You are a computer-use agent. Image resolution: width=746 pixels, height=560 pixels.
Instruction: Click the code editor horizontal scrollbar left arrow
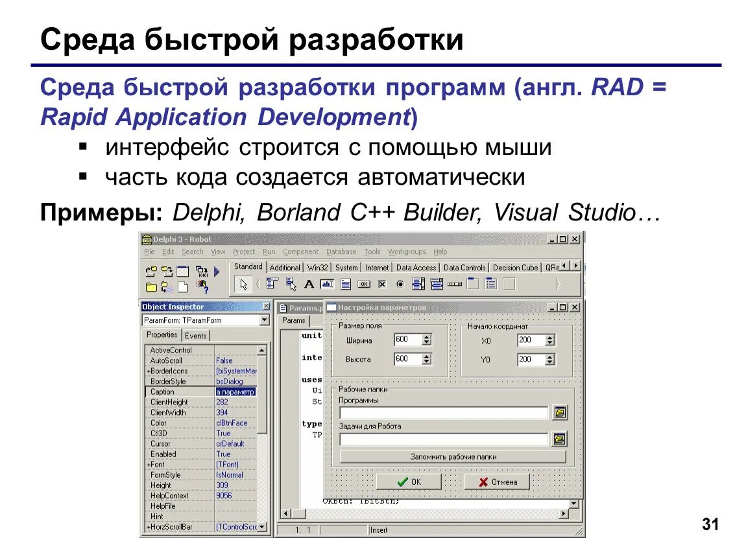285,513
